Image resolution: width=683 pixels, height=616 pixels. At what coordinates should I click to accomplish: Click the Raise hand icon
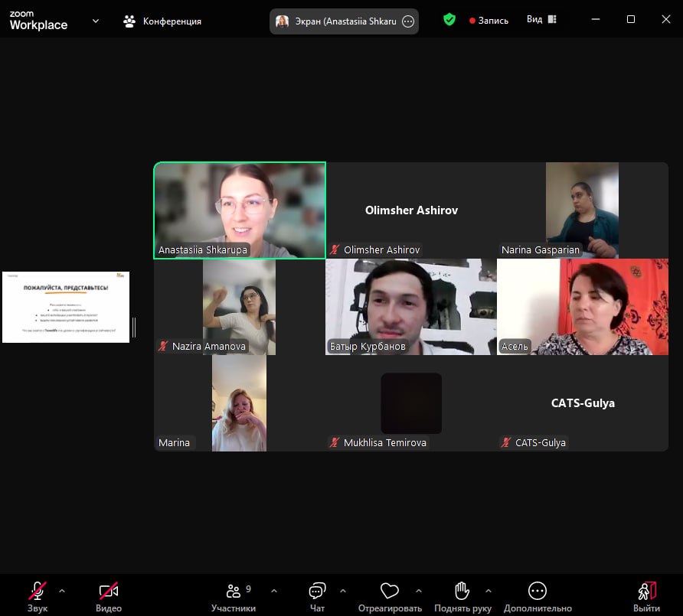point(462,592)
